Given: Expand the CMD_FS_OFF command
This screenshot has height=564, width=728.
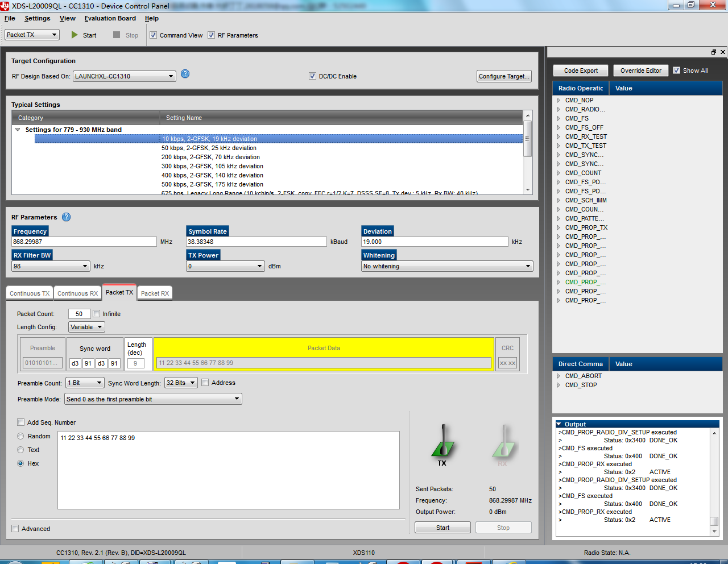Looking at the screenshot, I should pyautogui.click(x=559, y=127).
